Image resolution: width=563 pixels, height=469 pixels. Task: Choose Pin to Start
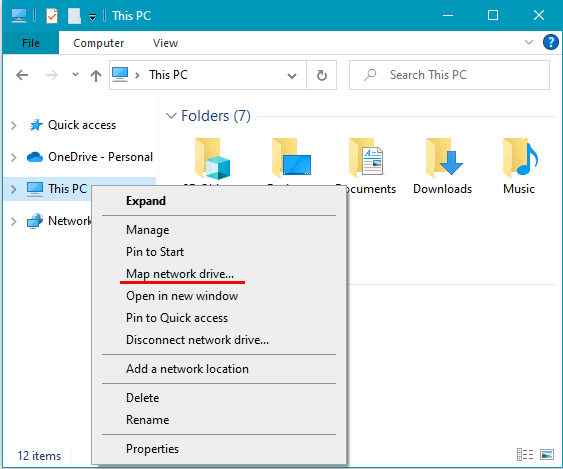coord(219,252)
